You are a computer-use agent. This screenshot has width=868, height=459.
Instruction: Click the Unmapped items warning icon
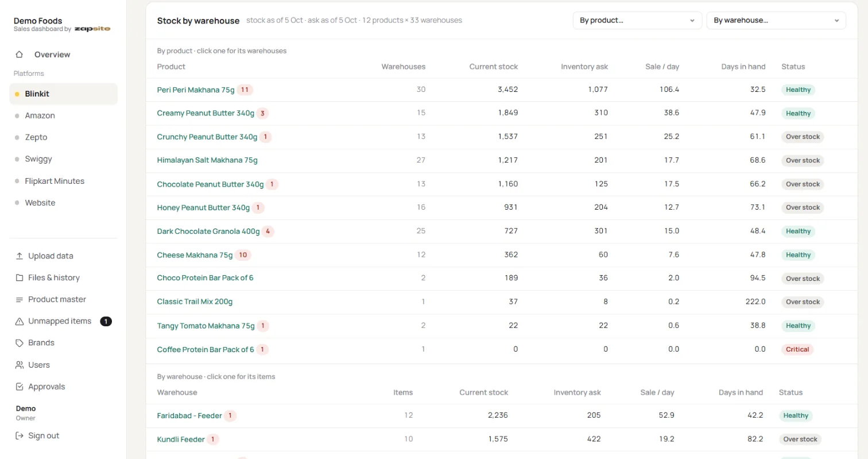(20, 321)
